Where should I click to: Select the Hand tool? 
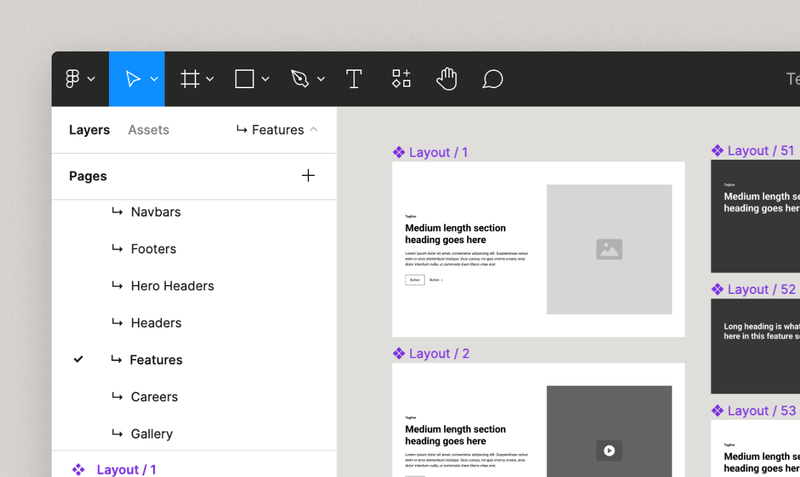pos(446,79)
